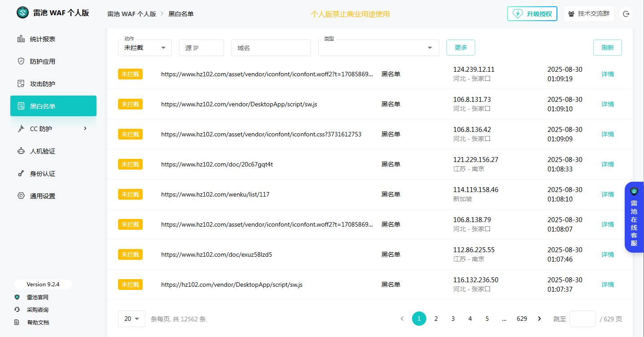Viewport: 644px width, 337px height.
Task: Select current page 1 button
Action: point(419,319)
